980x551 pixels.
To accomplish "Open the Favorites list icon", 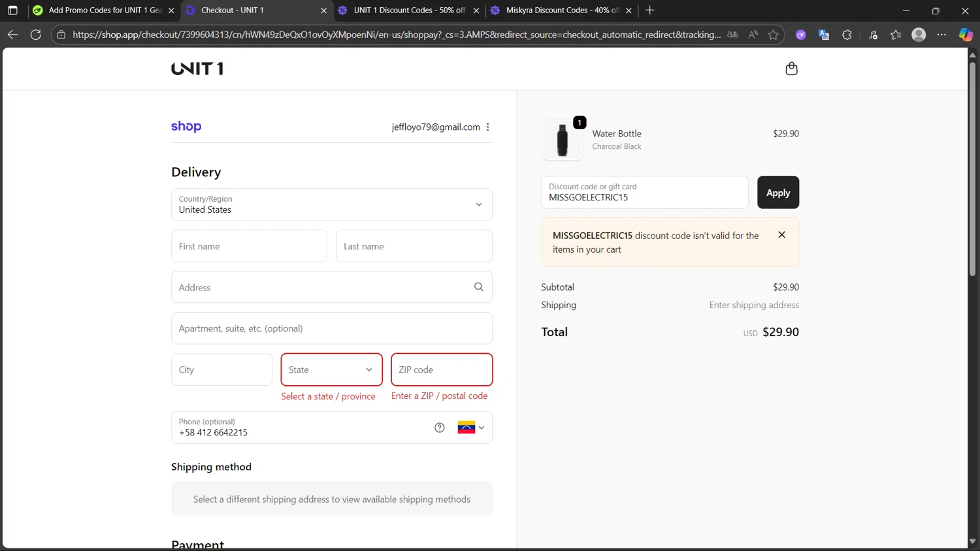I will (896, 35).
